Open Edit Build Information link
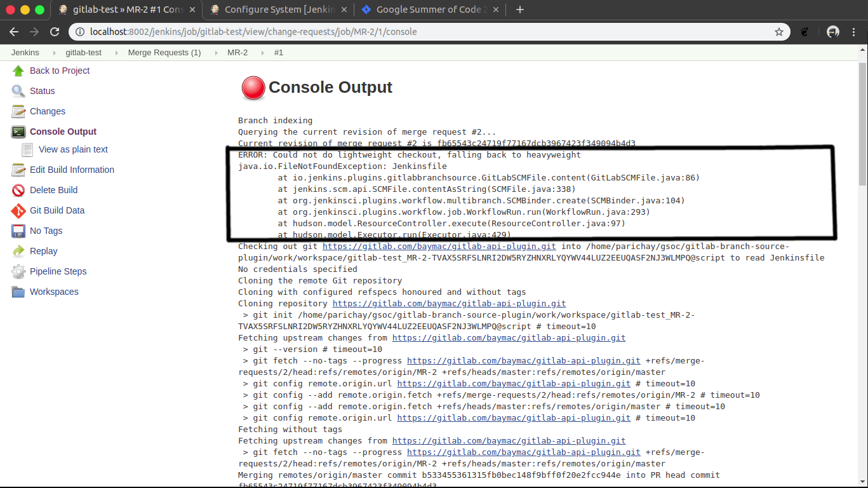This screenshot has width=868, height=488. coord(72,170)
